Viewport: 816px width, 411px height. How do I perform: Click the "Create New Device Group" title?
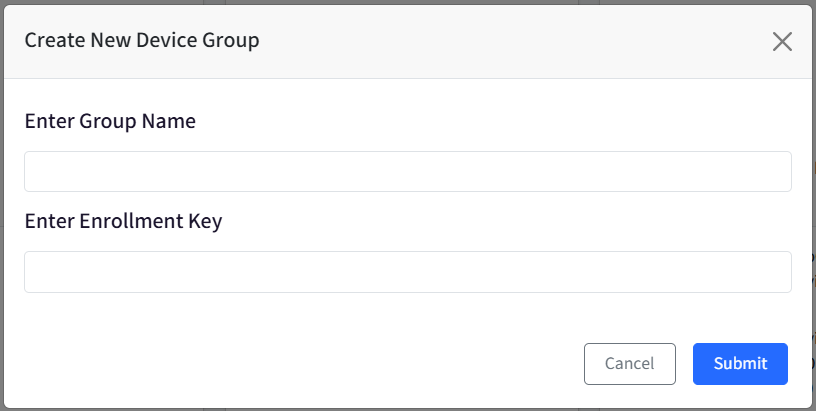point(142,40)
